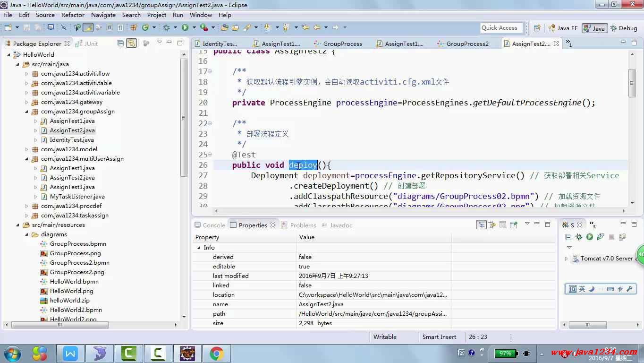The image size is (644, 363).
Task: Open the Navigate menu
Action: click(x=103, y=15)
